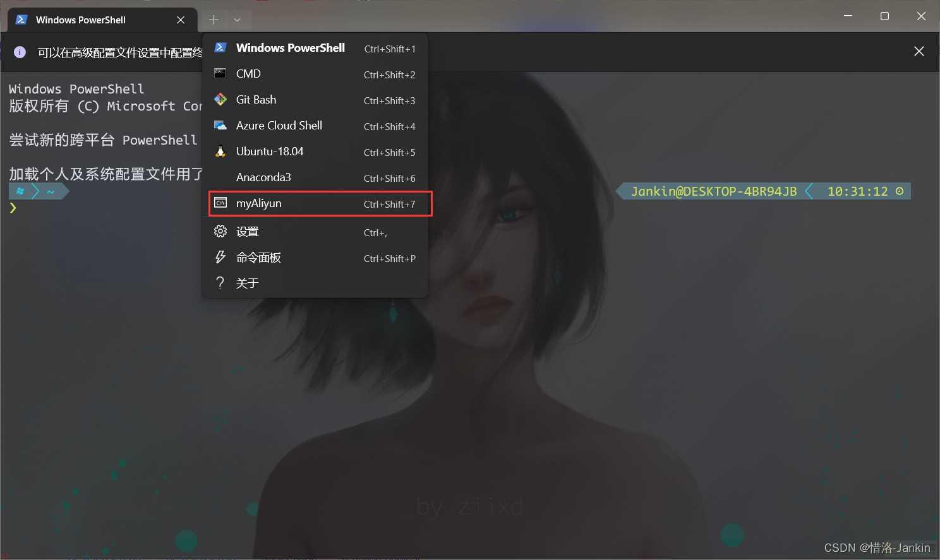The image size is (940, 560).
Task: Open a Git Bash tab
Action: pos(315,100)
